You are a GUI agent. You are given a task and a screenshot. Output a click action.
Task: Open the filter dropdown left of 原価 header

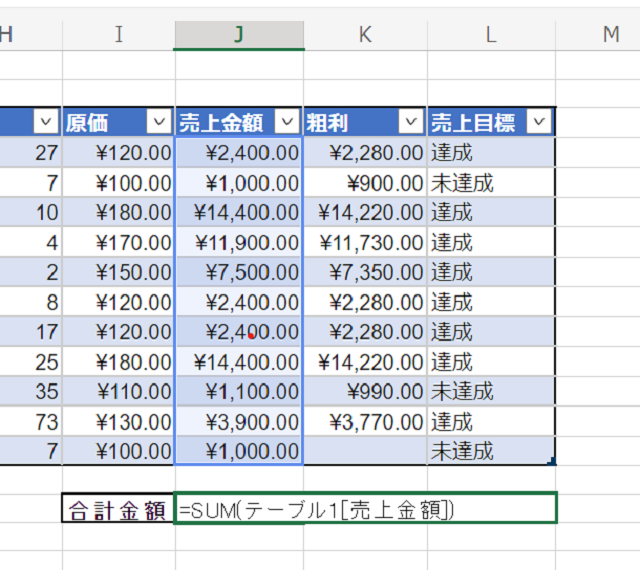coord(46,122)
